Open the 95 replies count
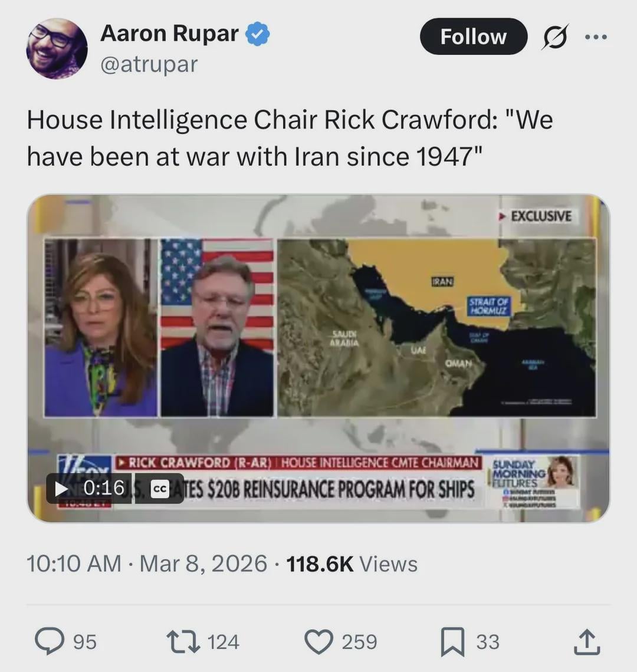Screen dimensions: 637x672 85,642
